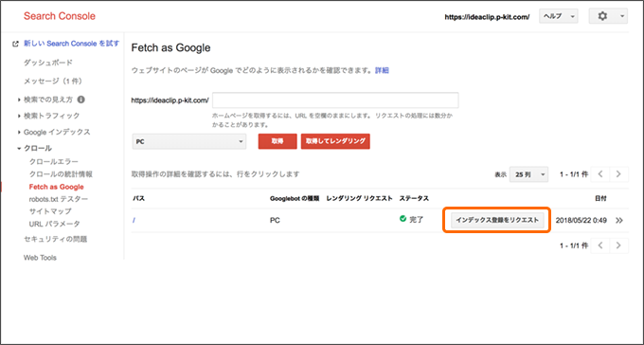The image size is (644, 345).
Task: Click the 日付 column header
Action: pyautogui.click(x=600, y=199)
